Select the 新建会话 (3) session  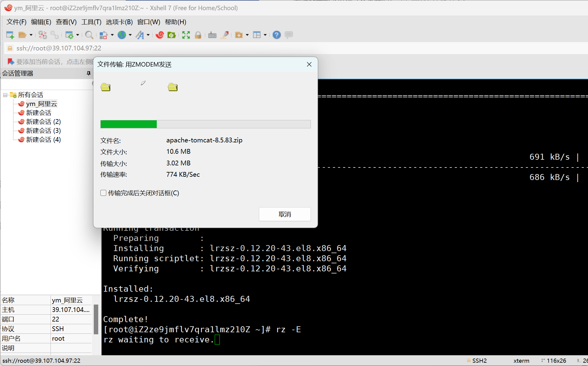(43, 130)
